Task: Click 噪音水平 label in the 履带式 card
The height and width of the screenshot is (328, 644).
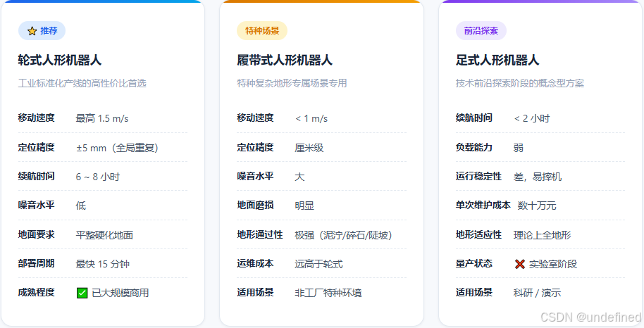Action: pos(255,176)
